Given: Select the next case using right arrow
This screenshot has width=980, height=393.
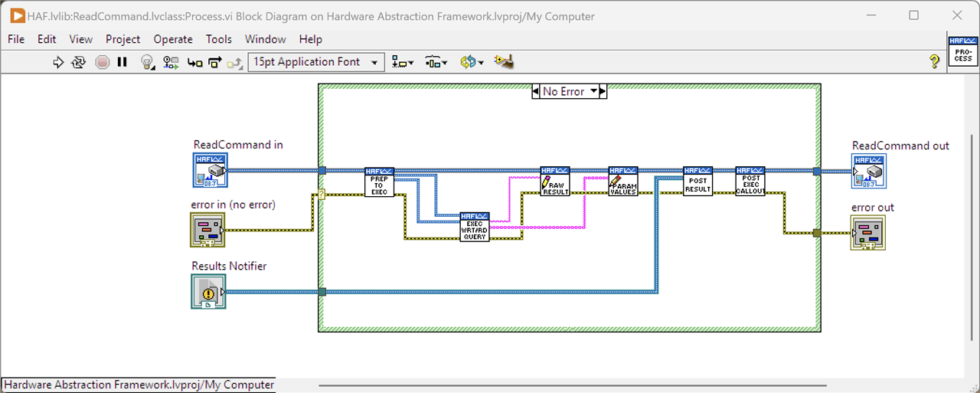Looking at the screenshot, I should [x=603, y=91].
